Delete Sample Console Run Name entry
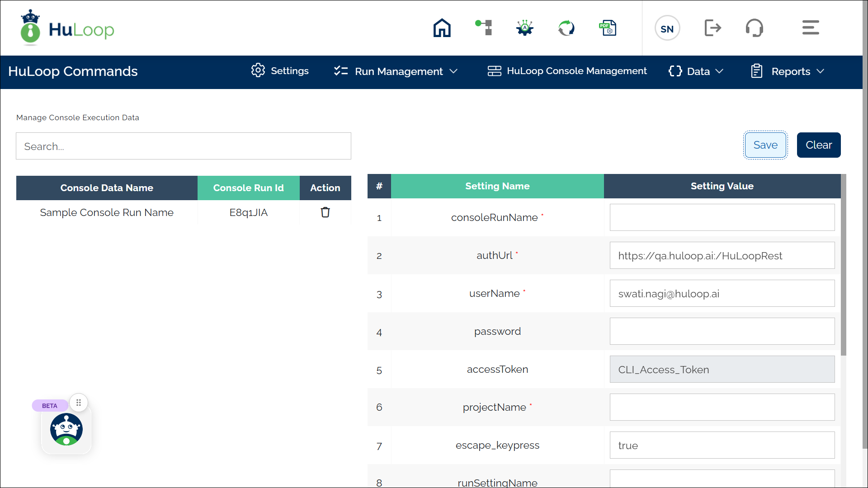 (325, 212)
